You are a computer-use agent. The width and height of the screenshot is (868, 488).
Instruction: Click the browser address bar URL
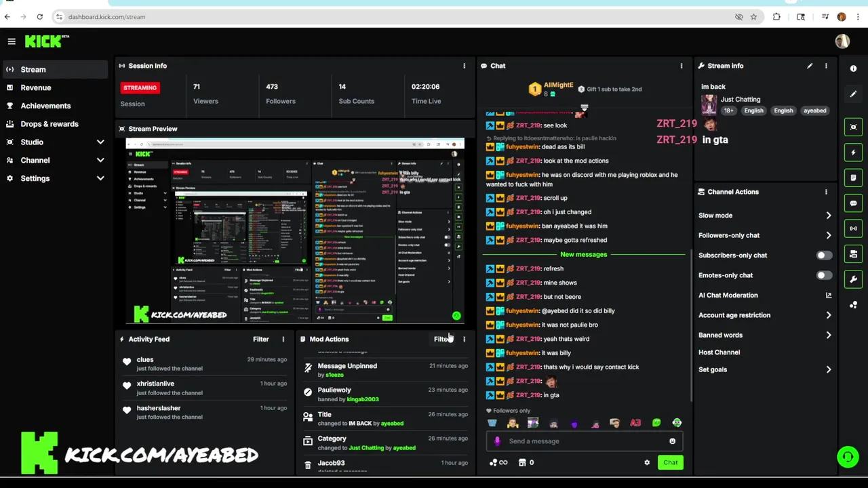(x=106, y=17)
